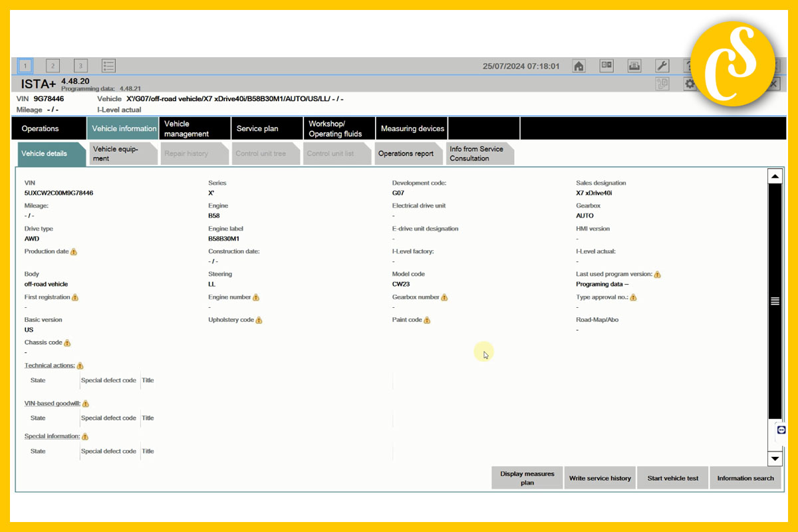Screen dimensions: 798x532
Task: Click the TeamViewer side panel icon
Action: coord(781,430)
